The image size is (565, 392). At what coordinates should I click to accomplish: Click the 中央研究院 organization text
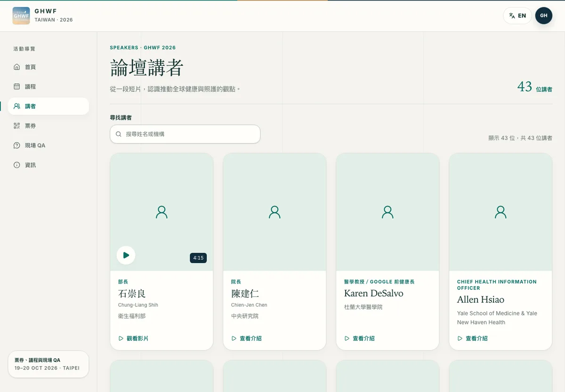tap(245, 316)
